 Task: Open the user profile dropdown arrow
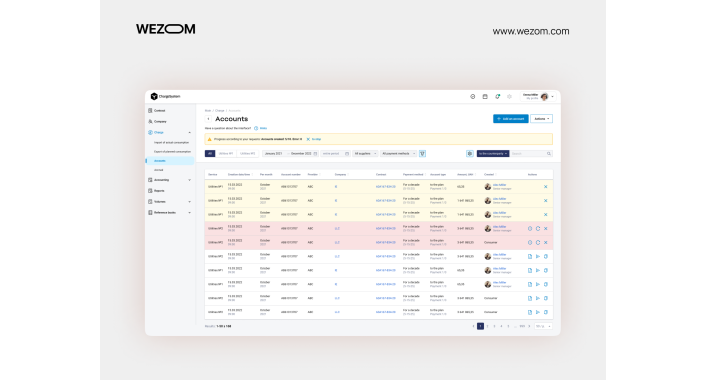point(553,96)
